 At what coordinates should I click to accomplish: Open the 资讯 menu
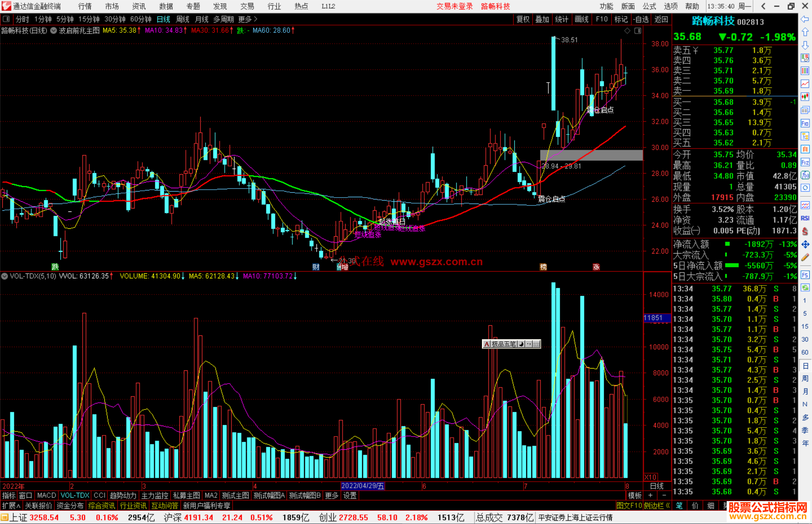click(x=139, y=6)
